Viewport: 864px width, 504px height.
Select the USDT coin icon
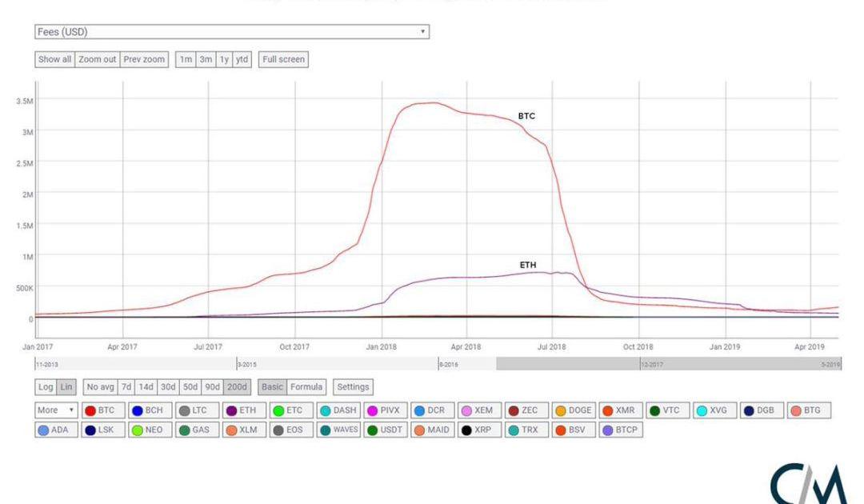[x=372, y=430]
